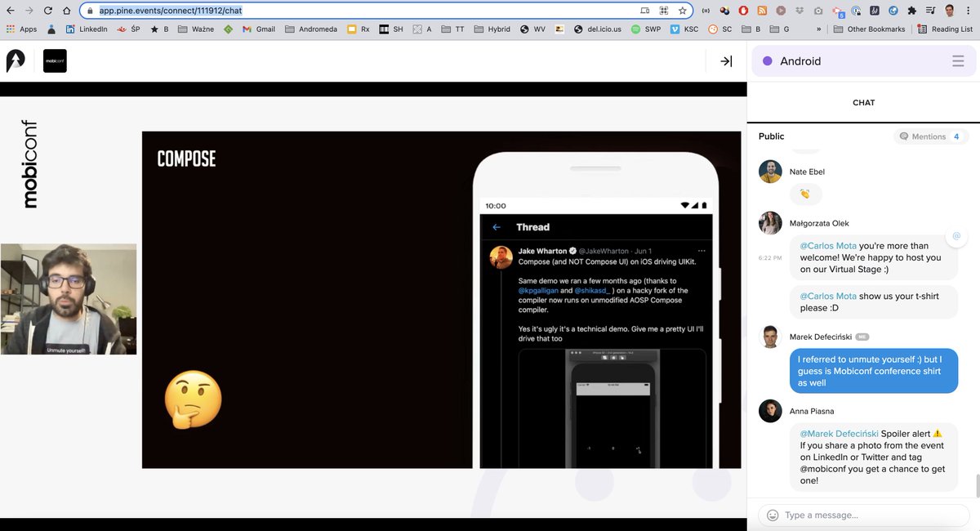Bookmark this page with the star icon
Image resolution: width=980 pixels, height=531 pixels.
pos(682,11)
